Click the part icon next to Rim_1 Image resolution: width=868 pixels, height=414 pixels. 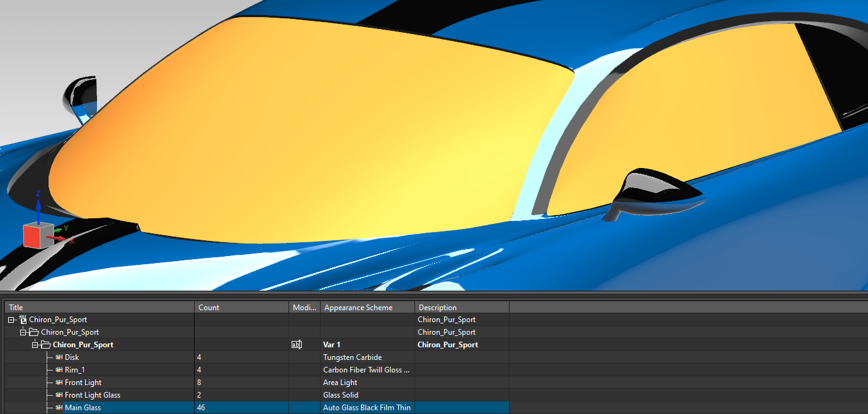pyautogui.click(x=59, y=370)
